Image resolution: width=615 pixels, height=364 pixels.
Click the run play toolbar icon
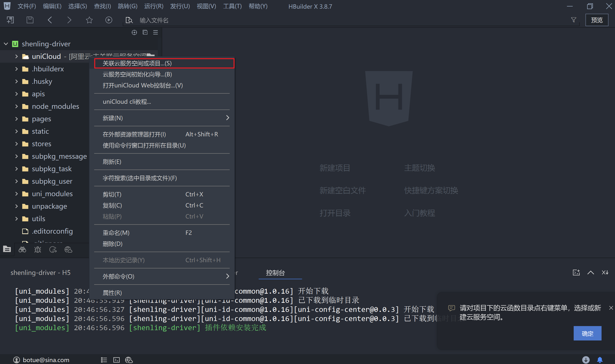click(109, 20)
